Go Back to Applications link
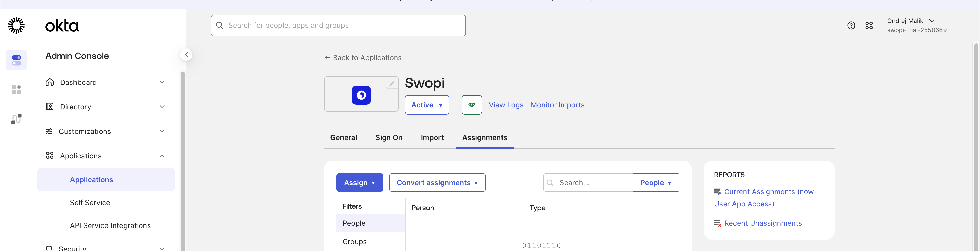The image size is (980, 251). click(x=363, y=58)
